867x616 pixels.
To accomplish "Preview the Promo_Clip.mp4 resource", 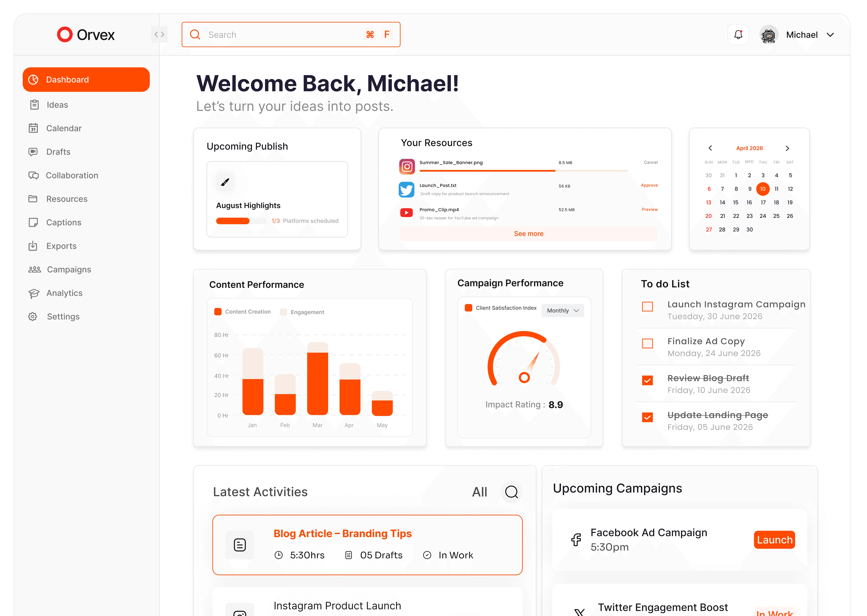I will click(650, 209).
